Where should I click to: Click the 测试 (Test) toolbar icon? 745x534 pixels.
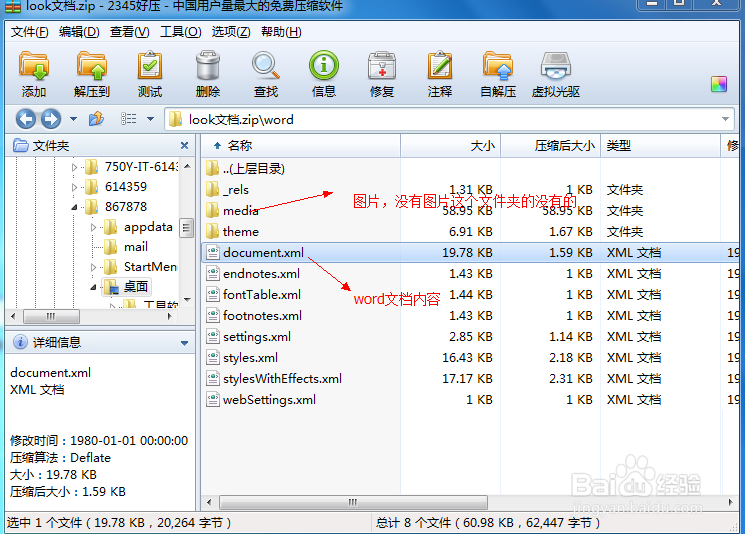point(150,67)
